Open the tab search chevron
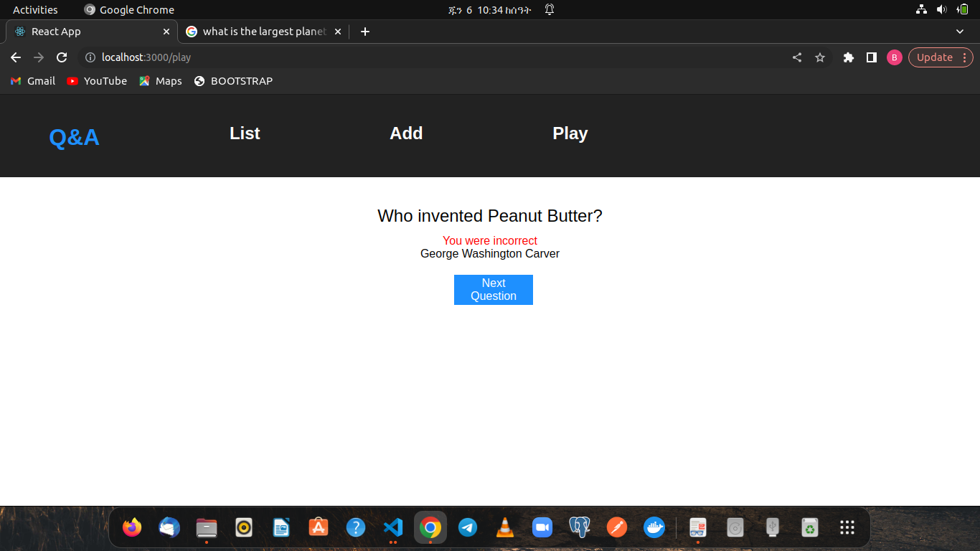This screenshot has width=980, height=551. pos(960,32)
